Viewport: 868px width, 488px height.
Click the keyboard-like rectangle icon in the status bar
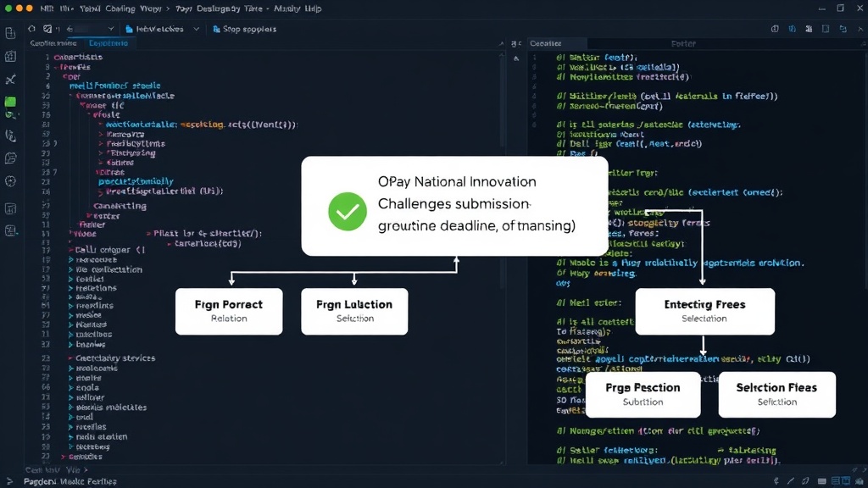821,482
